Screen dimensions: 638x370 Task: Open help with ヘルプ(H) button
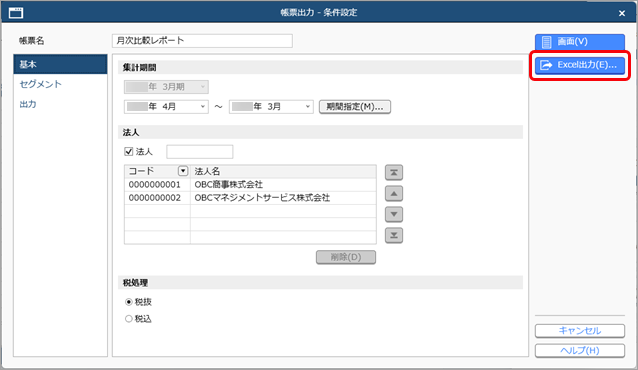tap(580, 350)
